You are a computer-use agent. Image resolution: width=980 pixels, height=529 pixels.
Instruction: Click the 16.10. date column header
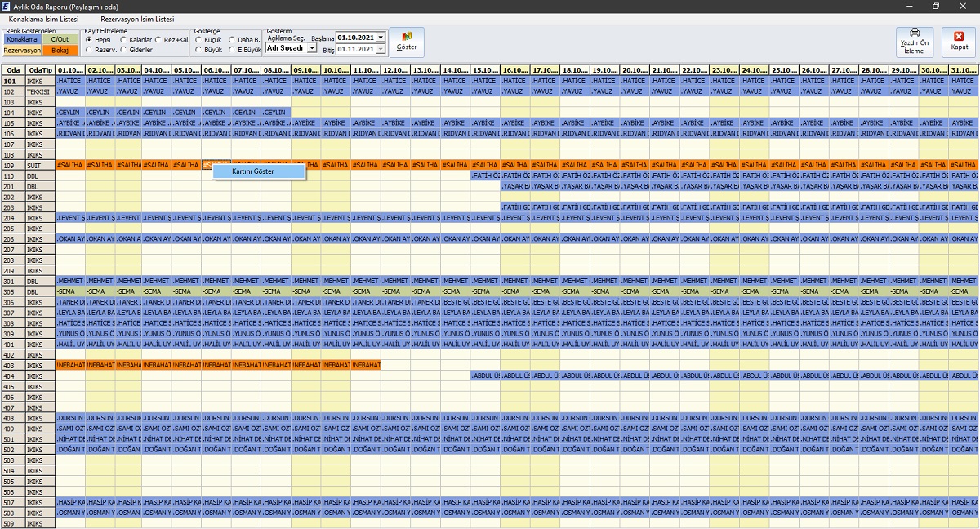click(x=515, y=70)
